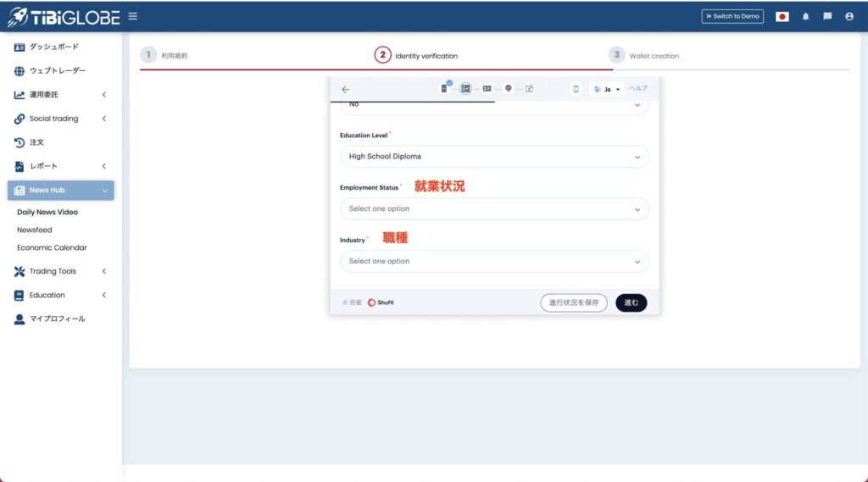Click the Industry label
This screenshot has height=482, width=868.
pyautogui.click(x=353, y=241)
